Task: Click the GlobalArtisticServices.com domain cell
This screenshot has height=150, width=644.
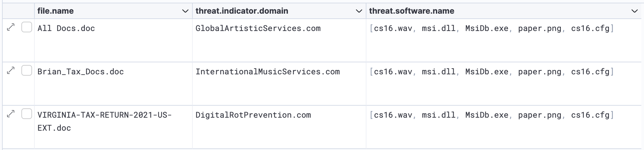Action: (x=258, y=28)
